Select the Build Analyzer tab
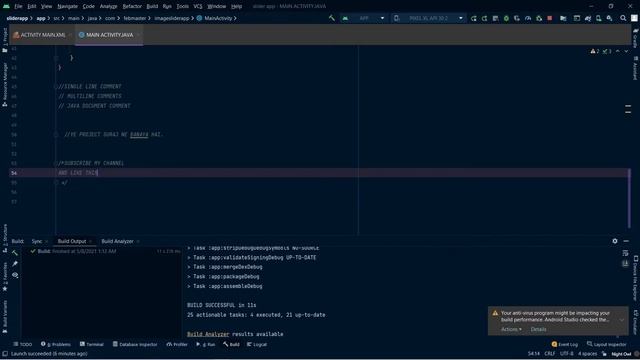Screen dimensions: 640x360 (x=118, y=241)
